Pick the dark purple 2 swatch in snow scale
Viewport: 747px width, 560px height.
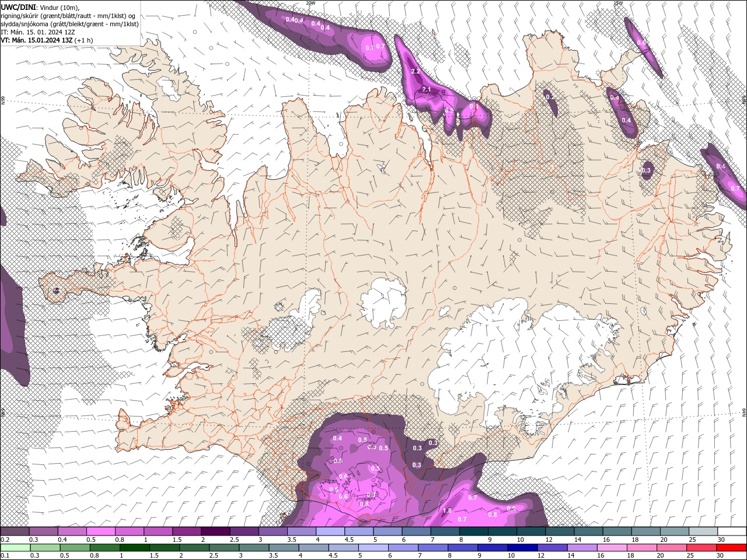click(216, 531)
